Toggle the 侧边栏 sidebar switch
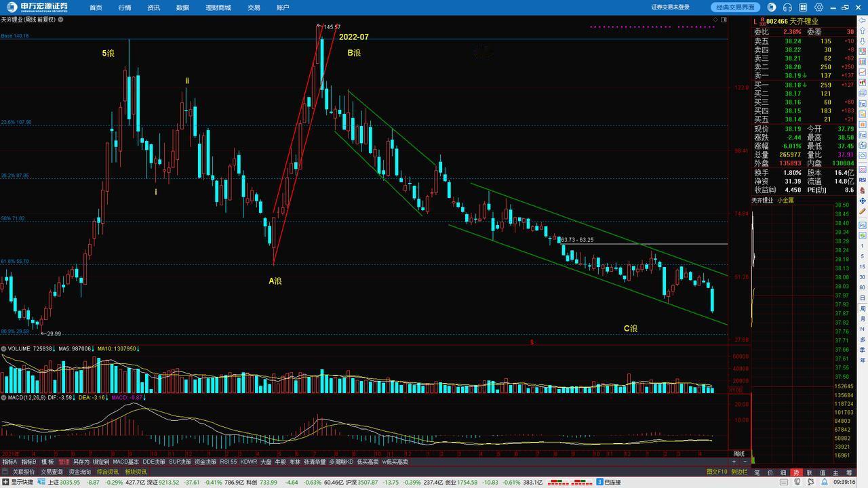This screenshot has width=868, height=488. [738, 472]
